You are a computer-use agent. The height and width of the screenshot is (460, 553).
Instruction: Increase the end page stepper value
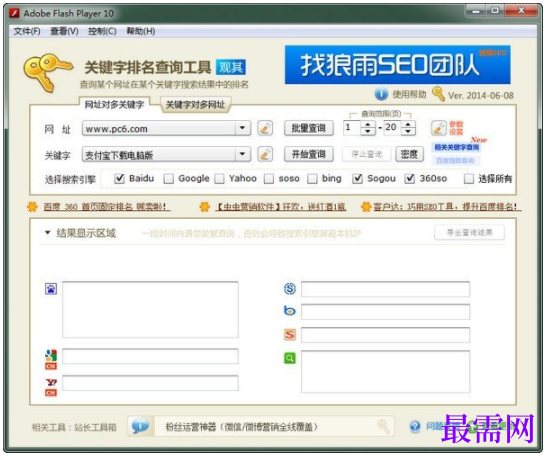(x=408, y=125)
